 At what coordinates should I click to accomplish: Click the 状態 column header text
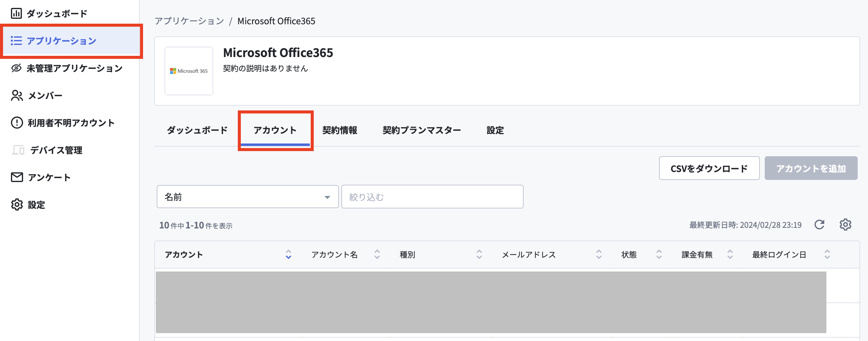(629, 255)
